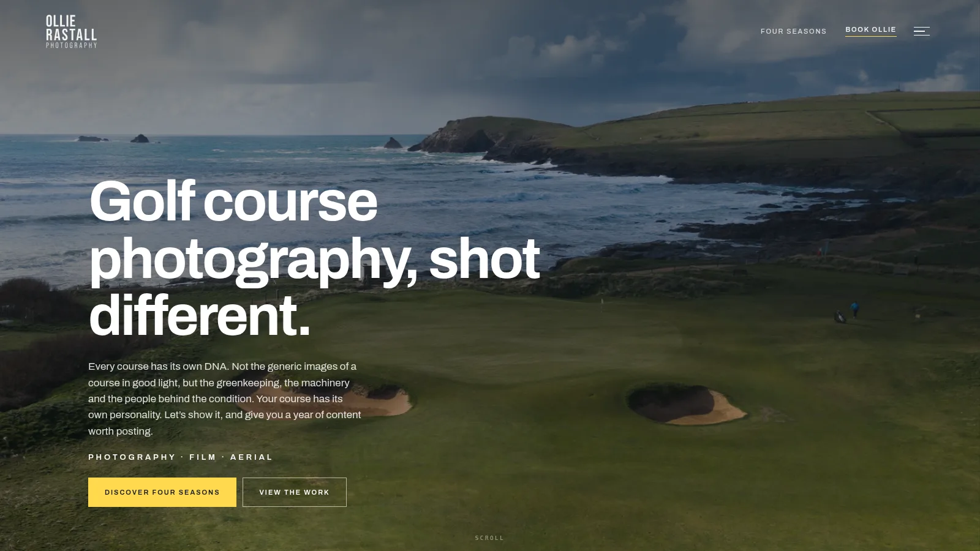The width and height of the screenshot is (980, 551).
Task: Click the SCROLL indicator at the bottom
Action: (x=489, y=538)
